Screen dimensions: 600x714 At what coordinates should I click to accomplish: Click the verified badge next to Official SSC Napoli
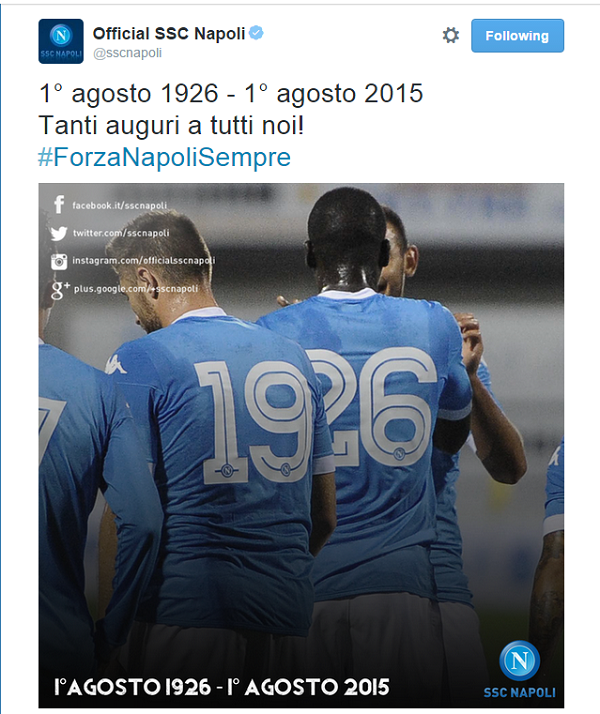tap(256, 33)
